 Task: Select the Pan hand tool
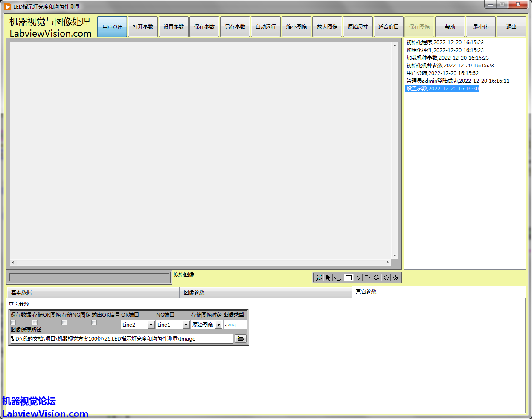(338, 277)
